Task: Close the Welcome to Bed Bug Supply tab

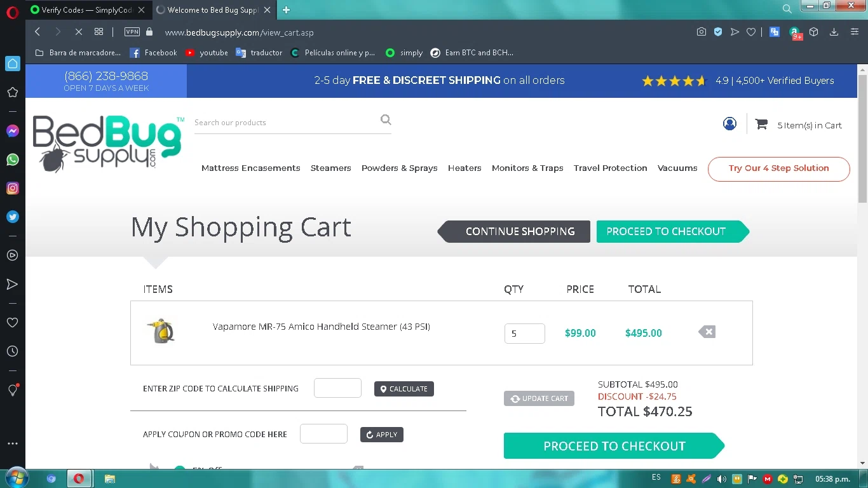Action: point(268,10)
